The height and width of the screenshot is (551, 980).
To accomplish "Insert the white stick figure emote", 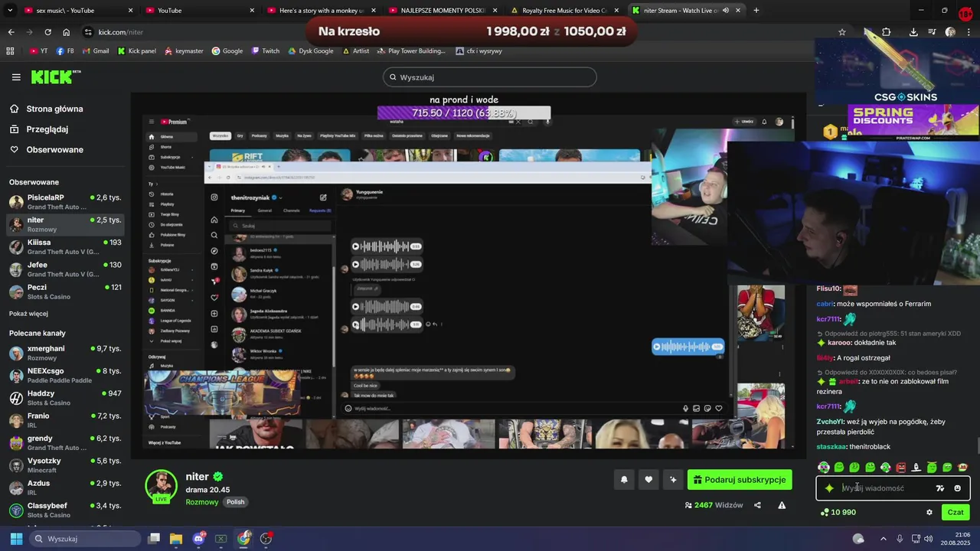I will coord(916,468).
